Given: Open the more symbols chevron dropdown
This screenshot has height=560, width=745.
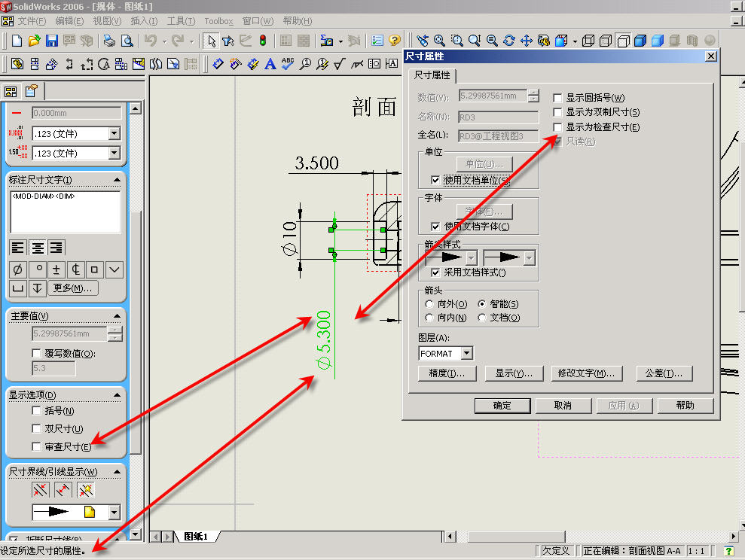Looking at the screenshot, I should click(114, 269).
